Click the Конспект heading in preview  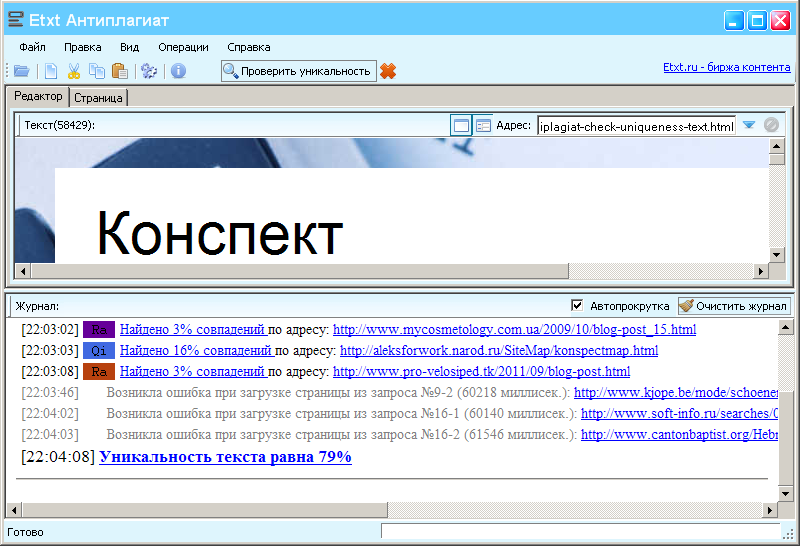[220, 233]
